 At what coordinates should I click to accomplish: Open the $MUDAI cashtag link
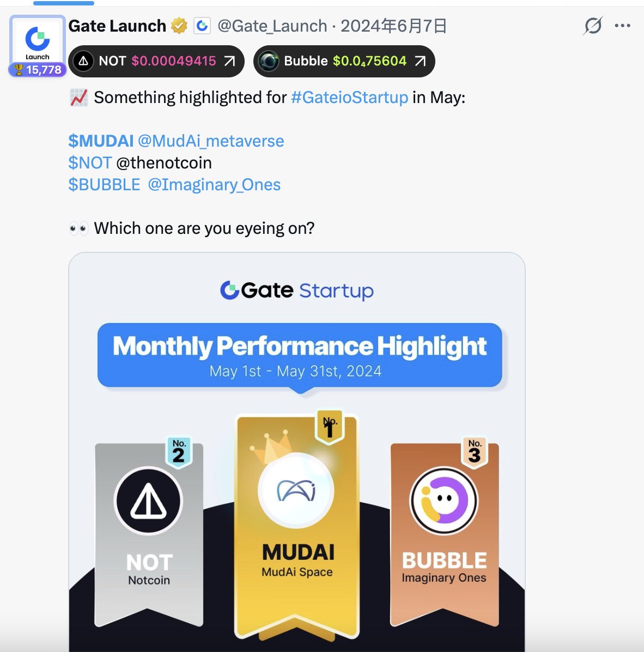[101, 141]
